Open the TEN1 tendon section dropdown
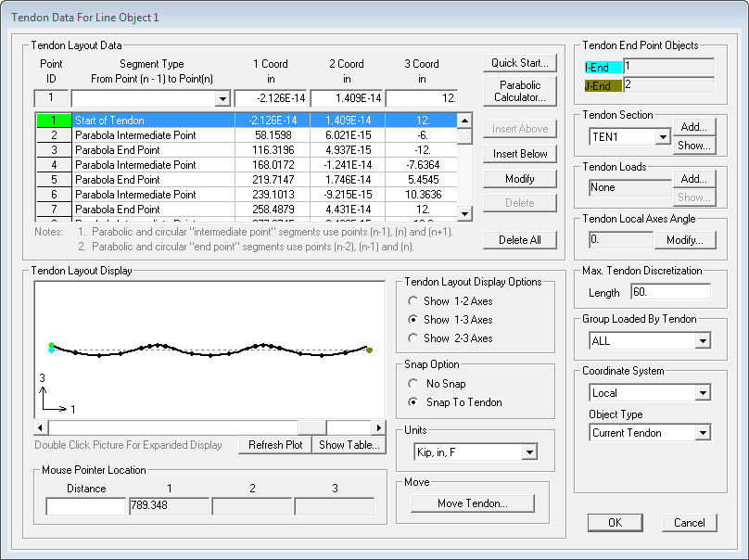Viewport: 749px width, 560px height. (x=663, y=137)
